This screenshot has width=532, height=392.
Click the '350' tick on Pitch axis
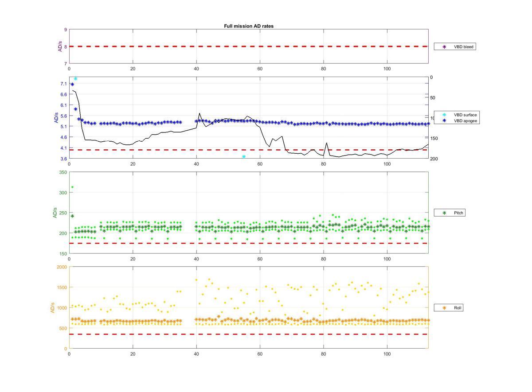coord(63,172)
